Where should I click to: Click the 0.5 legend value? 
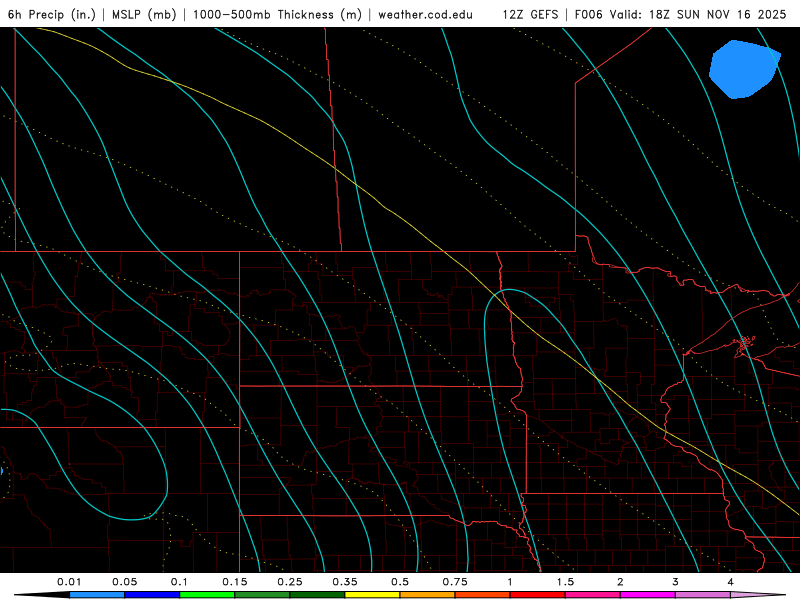point(400,582)
